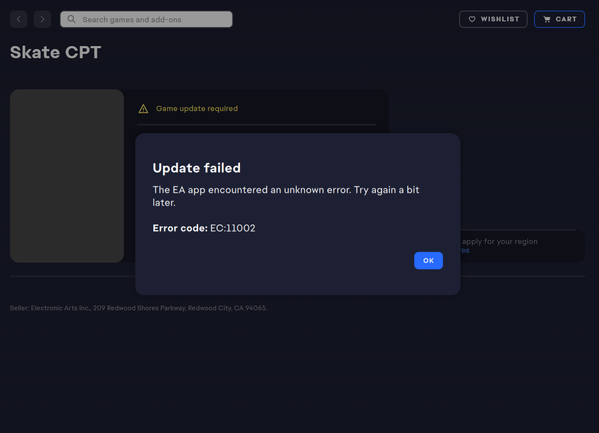Click the Error code label in dialog
Image resolution: width=599 pixels, height=433 pixels.
(180, 228)
